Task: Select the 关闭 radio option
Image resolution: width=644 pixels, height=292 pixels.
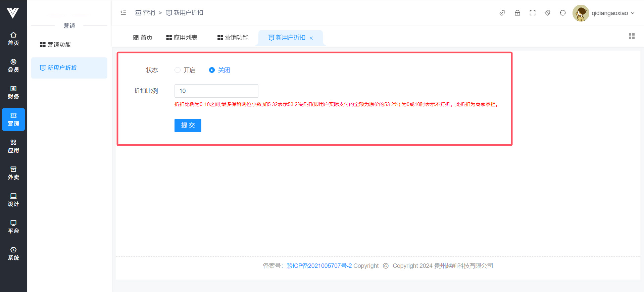Action: click(212, 70)
